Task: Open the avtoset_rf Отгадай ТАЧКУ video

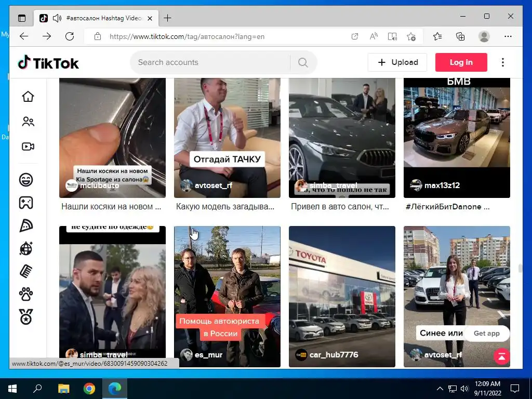Action: tap(228, 138)
